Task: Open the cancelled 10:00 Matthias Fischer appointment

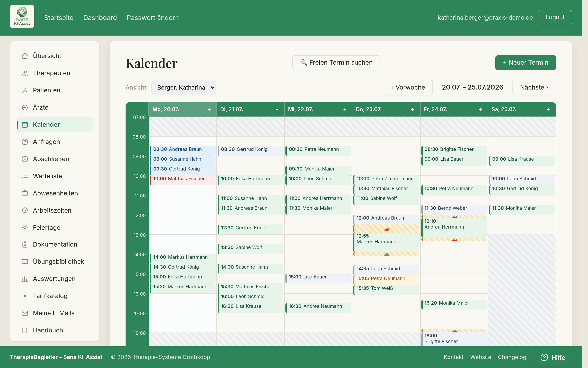Action: coord(183,180)
